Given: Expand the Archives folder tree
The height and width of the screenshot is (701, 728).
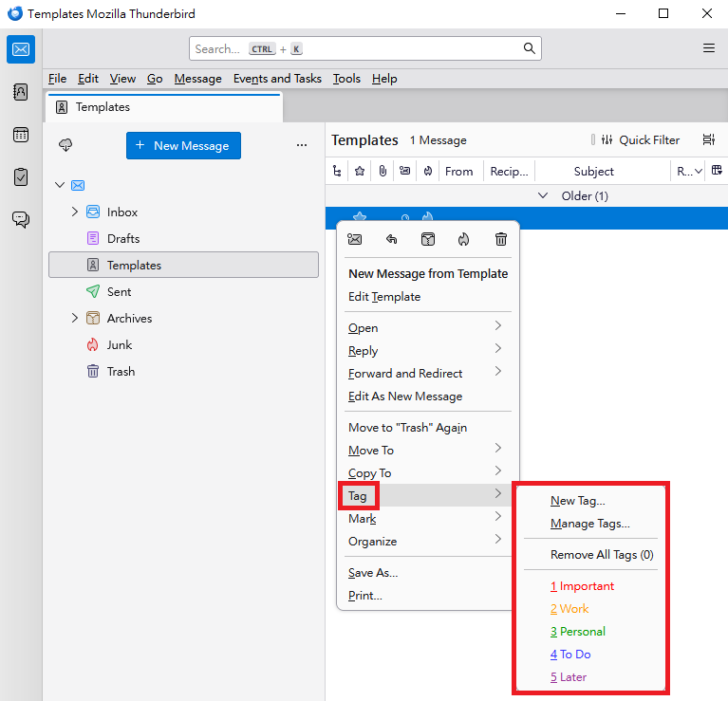Looking at the screenshot, I should 75,319.
